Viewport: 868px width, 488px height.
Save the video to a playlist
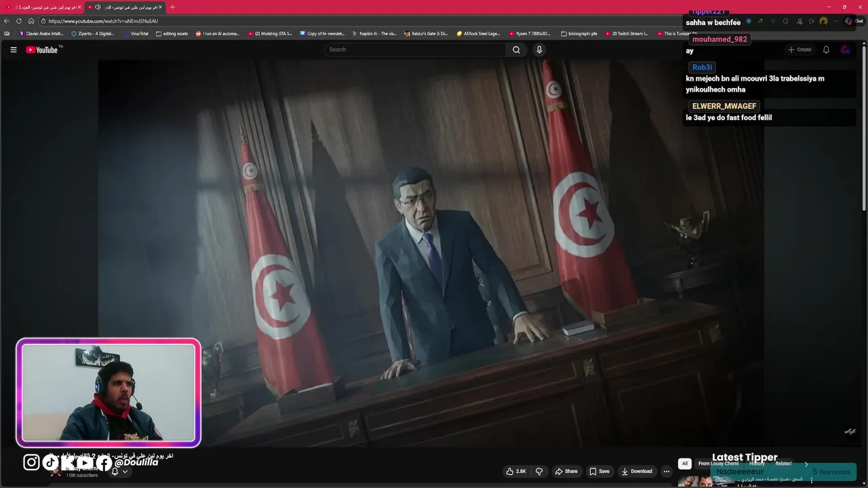(599, 471)
